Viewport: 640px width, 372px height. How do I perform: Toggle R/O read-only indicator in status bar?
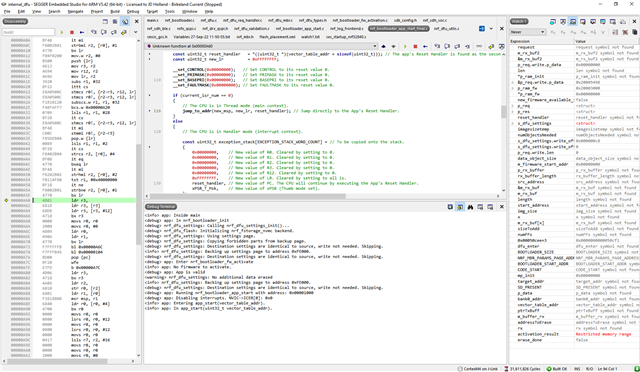click(x=589, y=369)
